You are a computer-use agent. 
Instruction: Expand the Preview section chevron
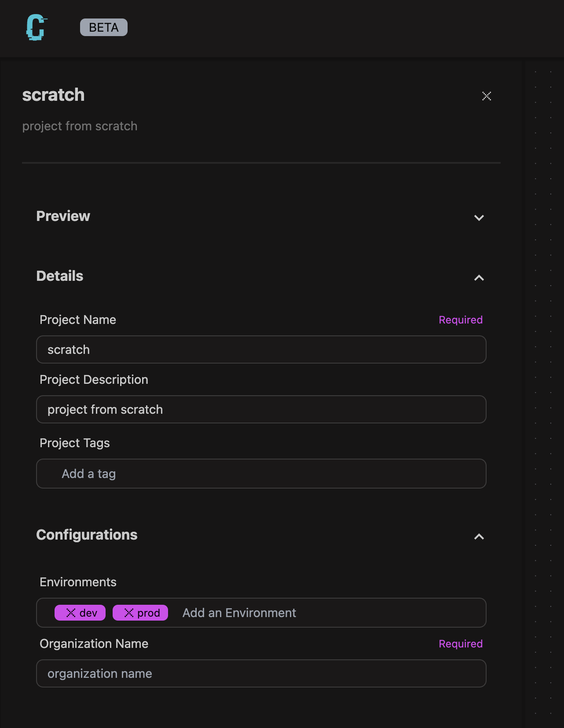coord(479,217)
